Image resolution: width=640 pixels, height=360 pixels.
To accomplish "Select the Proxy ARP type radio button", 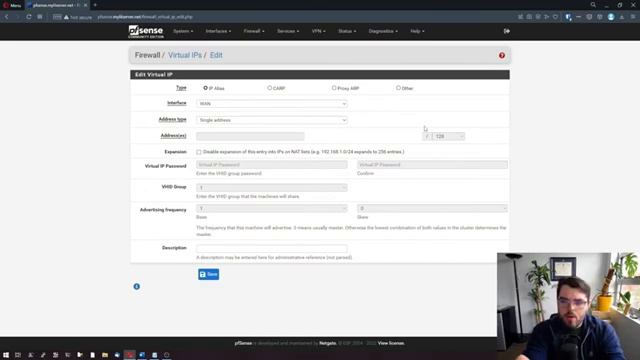I will (334, 88).
